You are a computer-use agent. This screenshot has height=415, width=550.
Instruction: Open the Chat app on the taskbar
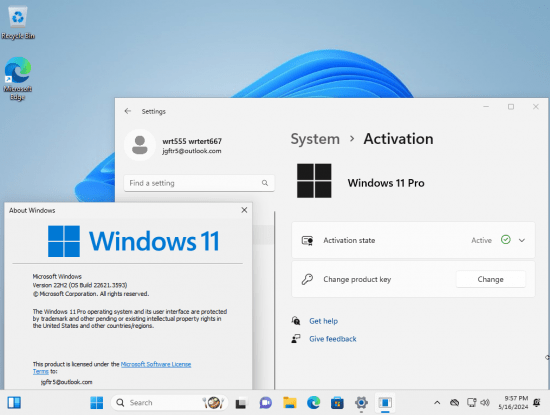pos(266,403)
